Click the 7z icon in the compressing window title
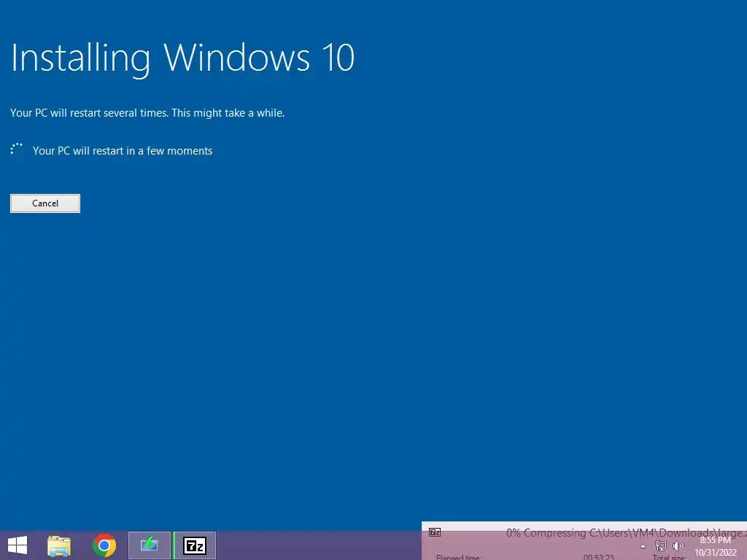The width and height of the screenshot is (747, 560). pyautogui.click(x=435, y=532)
